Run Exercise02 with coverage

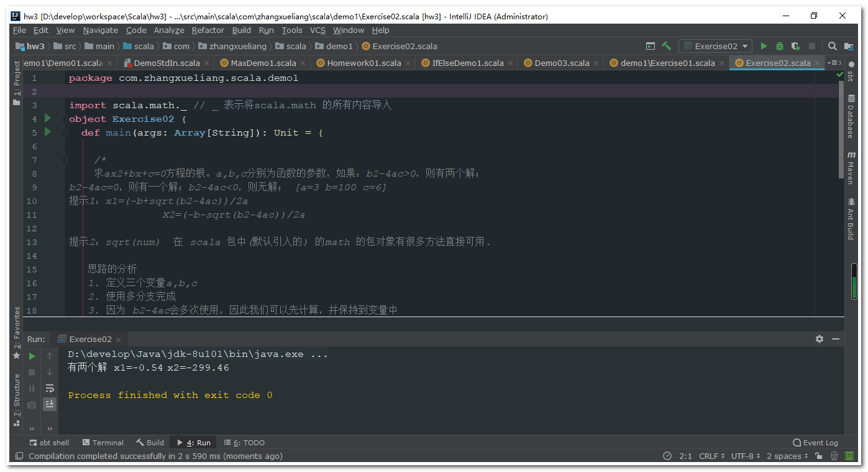(x=796, y=46)
